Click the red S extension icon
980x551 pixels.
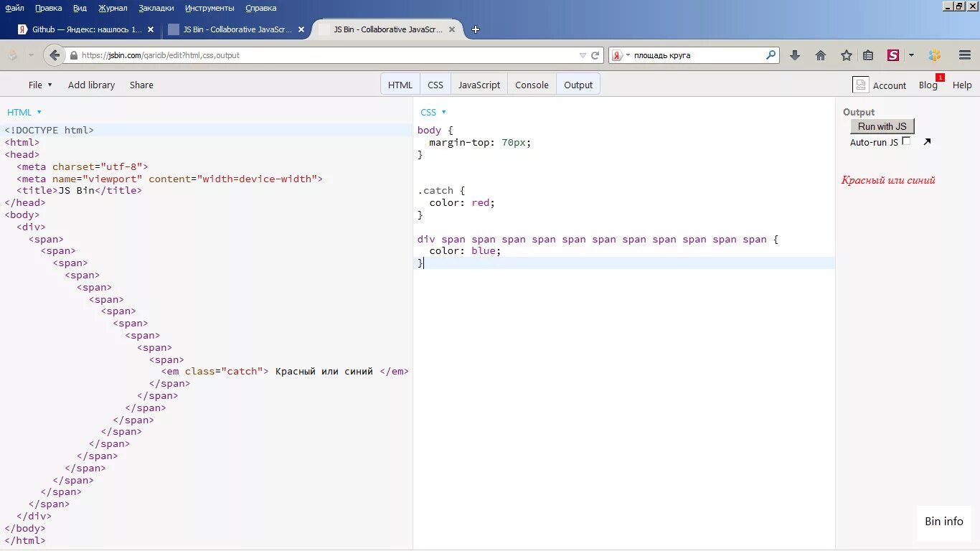coord(893,55)
